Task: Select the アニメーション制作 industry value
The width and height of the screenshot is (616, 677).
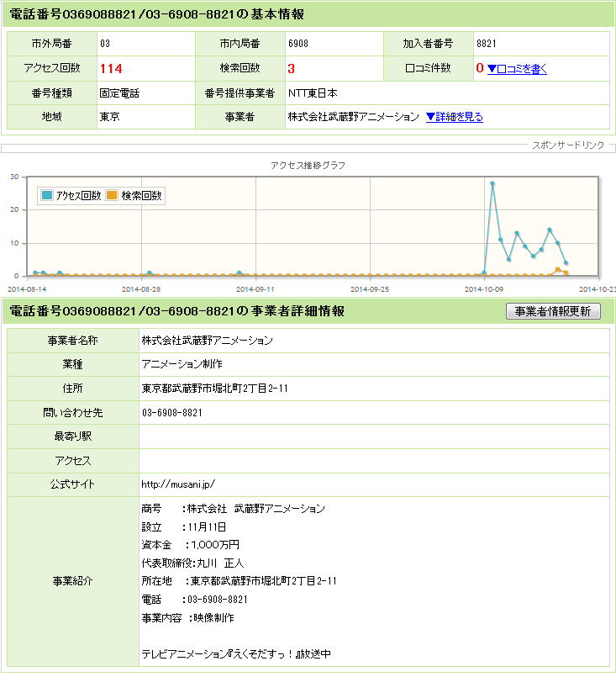Action: coord(182,364)
